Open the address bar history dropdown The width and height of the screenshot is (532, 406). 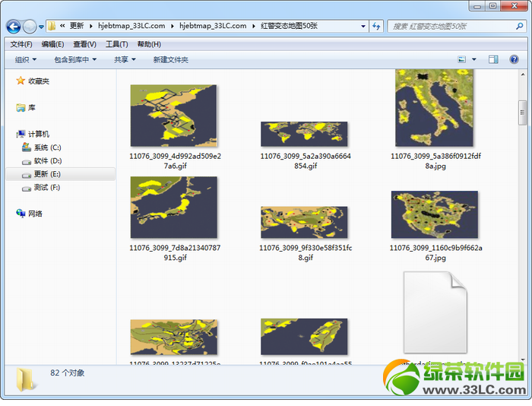[363, 26]
